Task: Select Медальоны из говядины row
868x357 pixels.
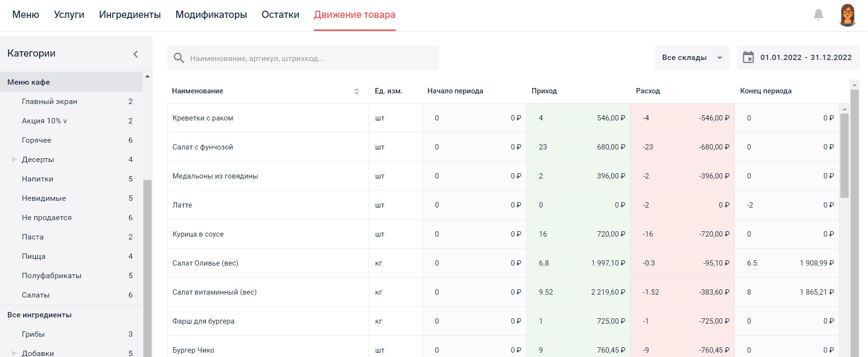Action: [x=503, y=176]
